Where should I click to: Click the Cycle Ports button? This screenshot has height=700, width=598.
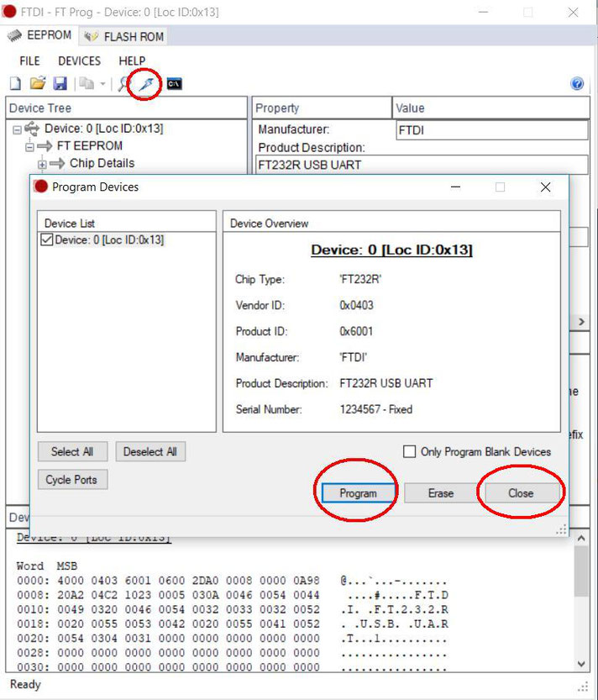[x=72, y=480]
